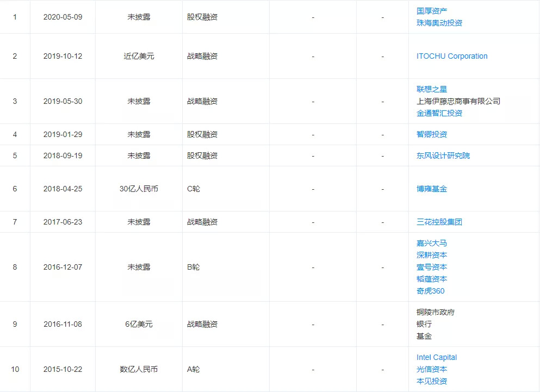Select the date 2017-06-23

coord(63,222)
